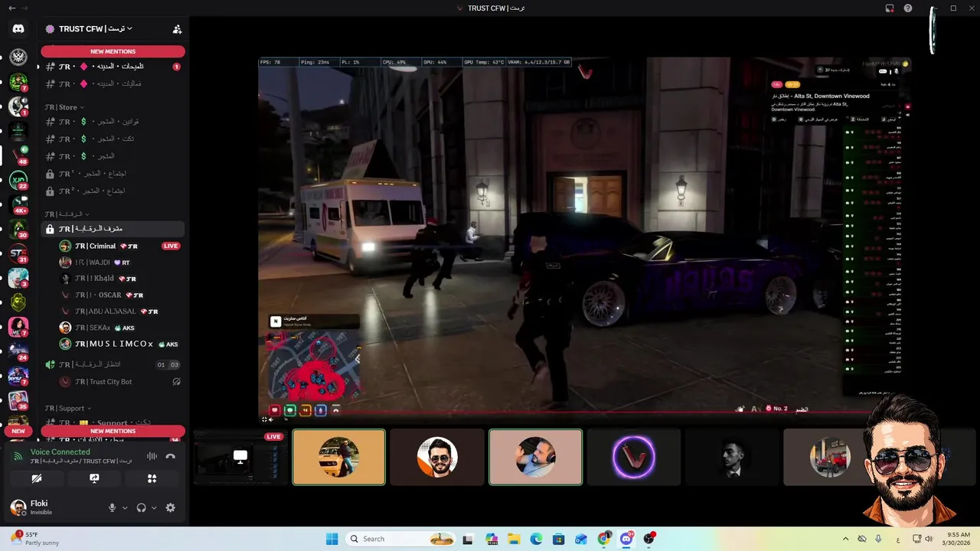Viewport: 980px width, 551px height.
Task: Click Voice Connected status text
Action: point(60,452)
